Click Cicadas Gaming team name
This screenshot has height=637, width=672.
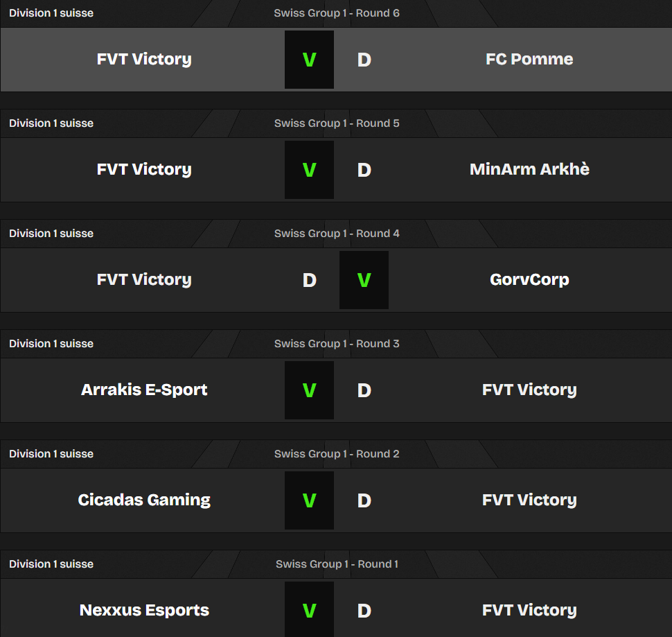tap(144, 500)
